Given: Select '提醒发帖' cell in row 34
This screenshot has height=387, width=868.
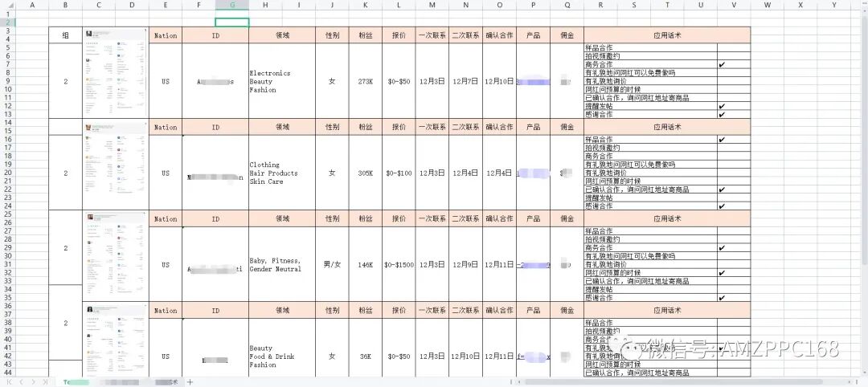Looking at the screenshot, I should 650,290.
